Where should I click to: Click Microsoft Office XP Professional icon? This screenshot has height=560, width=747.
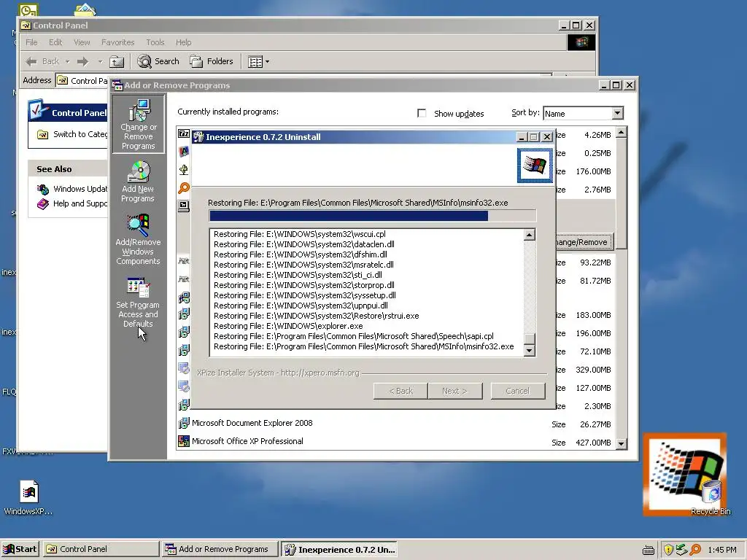(183, 441)
